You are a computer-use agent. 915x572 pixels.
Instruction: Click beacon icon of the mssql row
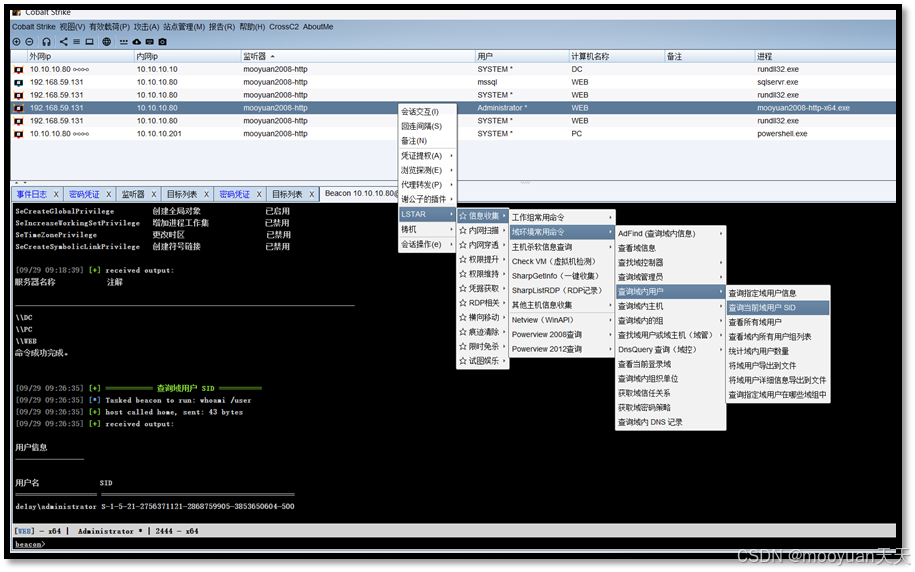click(x=19, y=82)
